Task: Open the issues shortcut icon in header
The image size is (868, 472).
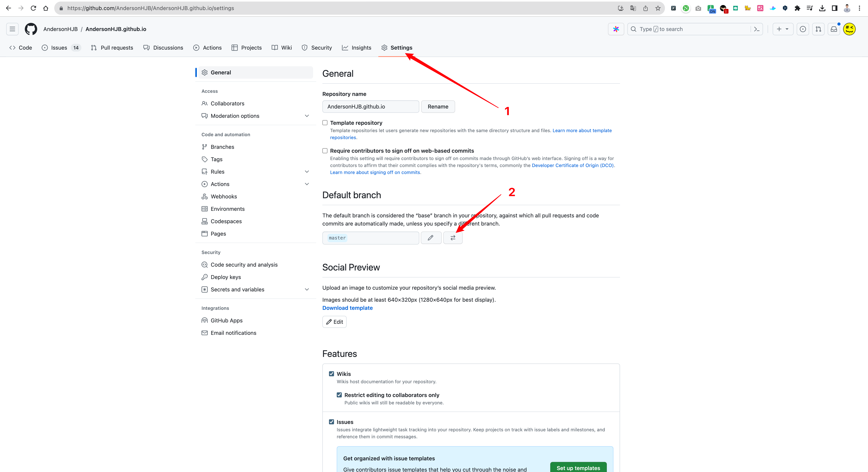Action: 803,29
